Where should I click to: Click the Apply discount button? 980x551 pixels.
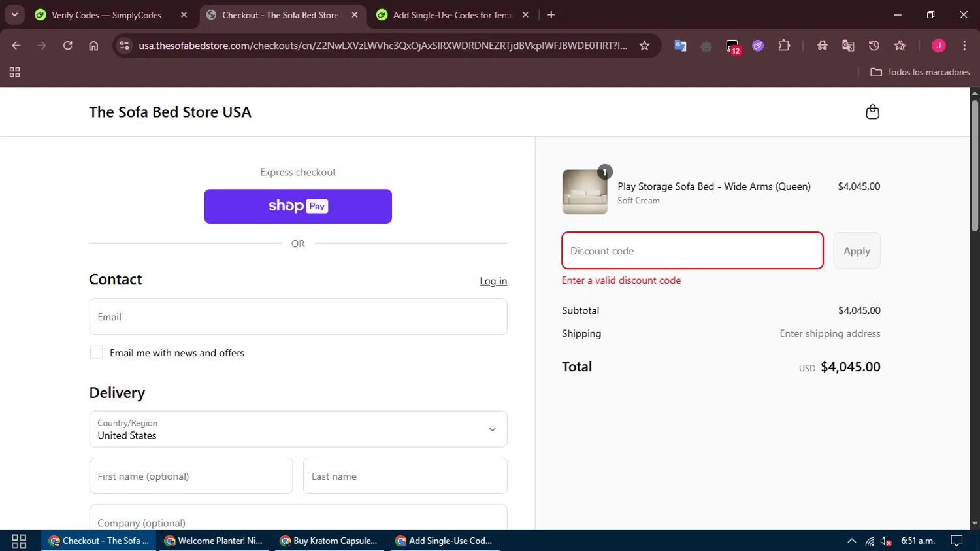[857, 250]
